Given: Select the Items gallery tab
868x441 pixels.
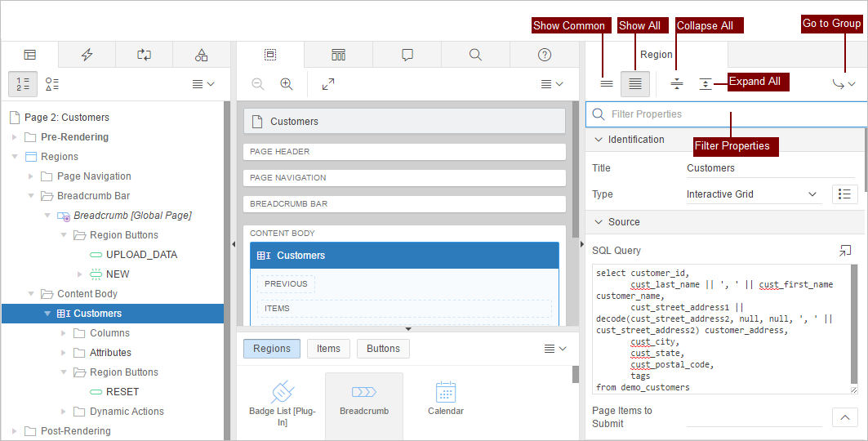Looking at the screenshot, I should [328, 349].
